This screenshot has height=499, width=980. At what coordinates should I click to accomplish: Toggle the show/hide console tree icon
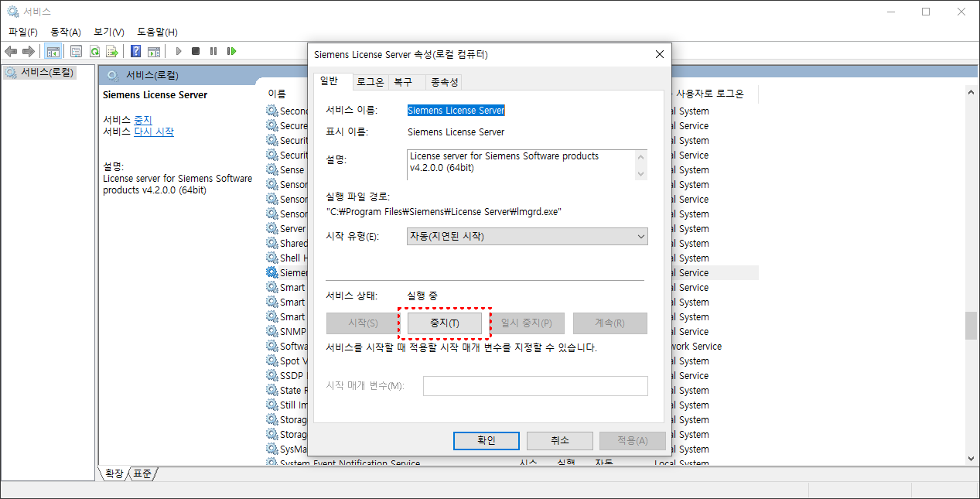tap(53, 51)
